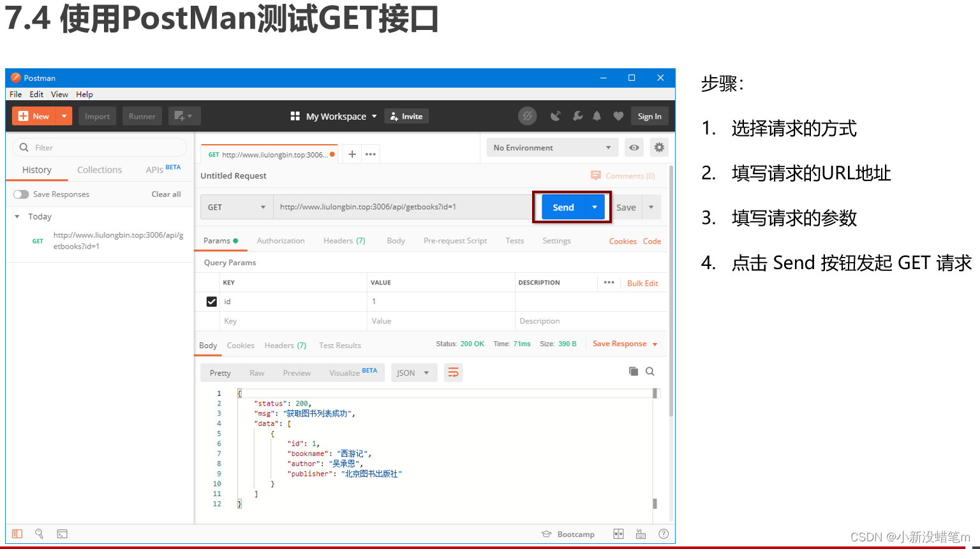Open the Save Response dropdown
980x549 pixels.
(x=625, y=344)
